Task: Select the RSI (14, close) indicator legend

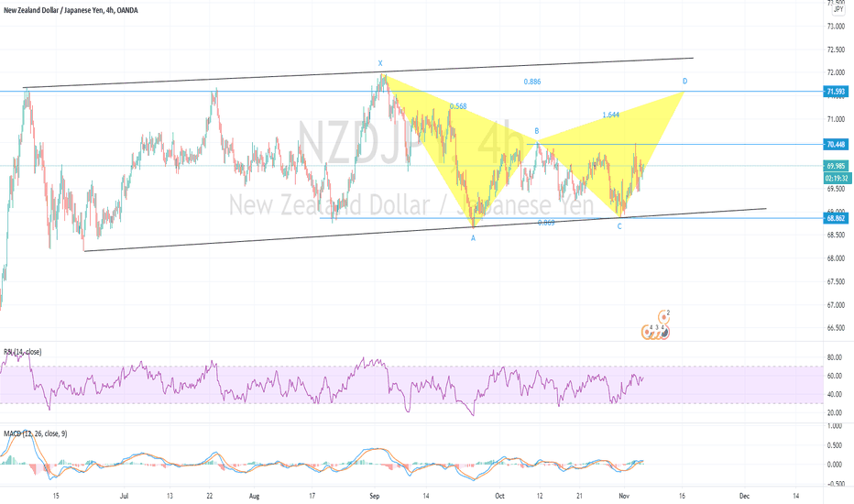Action: point(22,352)
